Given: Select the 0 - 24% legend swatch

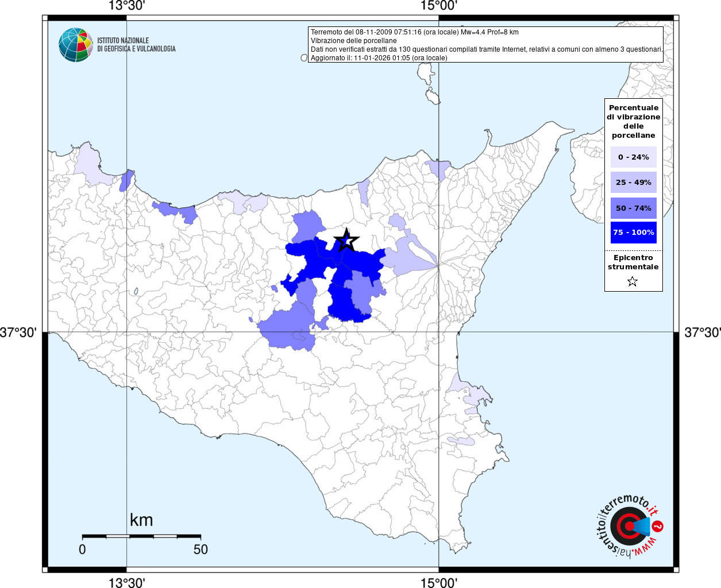Looking at the screenshot, I should [634, 157].
